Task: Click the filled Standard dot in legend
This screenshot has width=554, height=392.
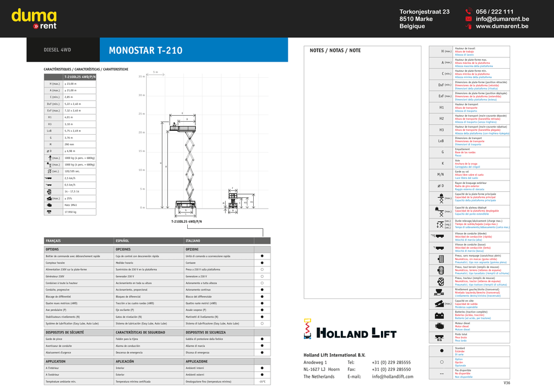Action: pyautogui.click(x=441, y=351)
